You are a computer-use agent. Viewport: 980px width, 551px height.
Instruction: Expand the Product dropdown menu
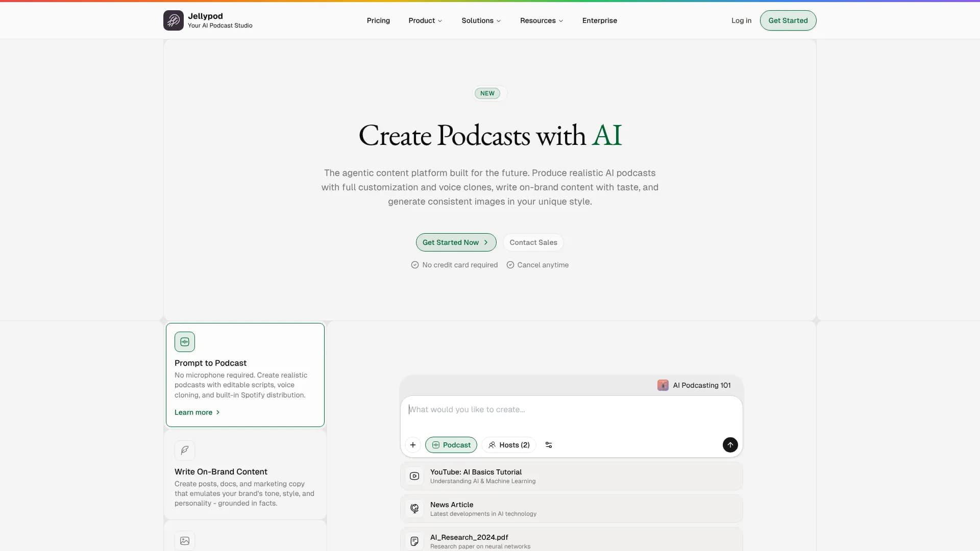pyautogui.click(x=425, y=20)
